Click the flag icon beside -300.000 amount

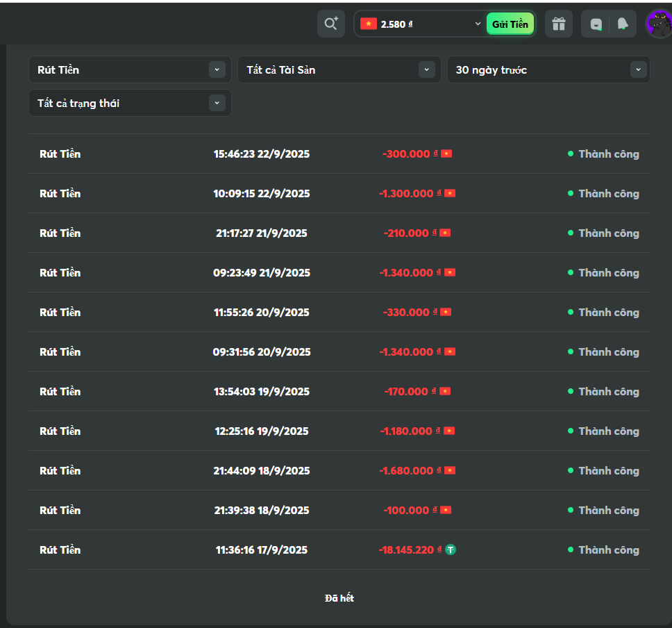tap(446, 154)
